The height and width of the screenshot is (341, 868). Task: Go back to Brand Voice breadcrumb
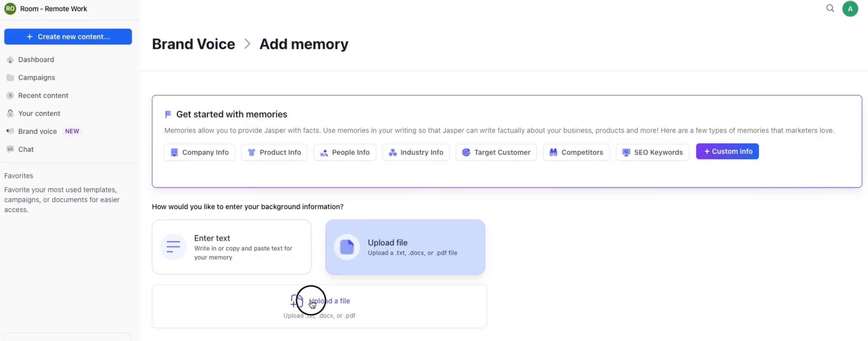click(193, 44)
